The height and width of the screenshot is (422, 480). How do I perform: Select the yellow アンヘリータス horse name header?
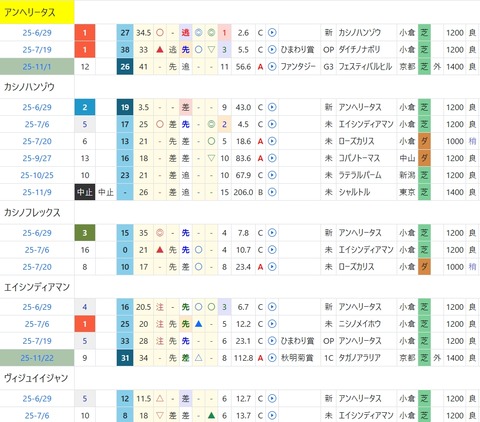tap(37, 12)
